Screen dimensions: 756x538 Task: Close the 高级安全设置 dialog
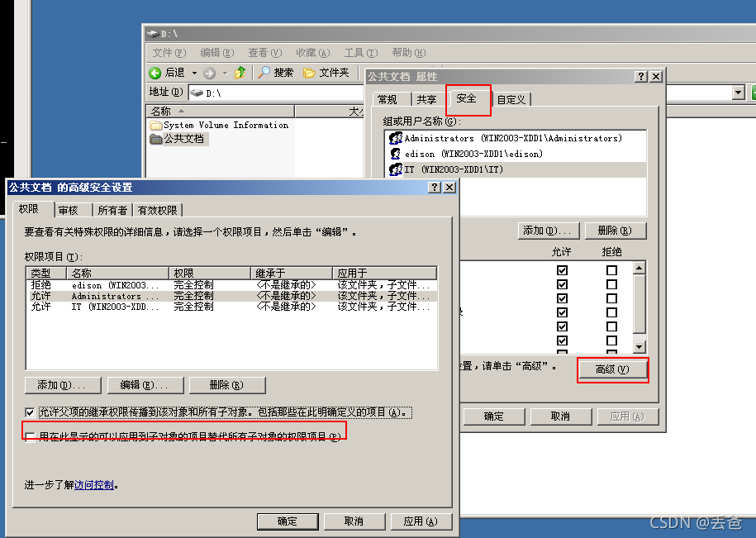(449, 187)
